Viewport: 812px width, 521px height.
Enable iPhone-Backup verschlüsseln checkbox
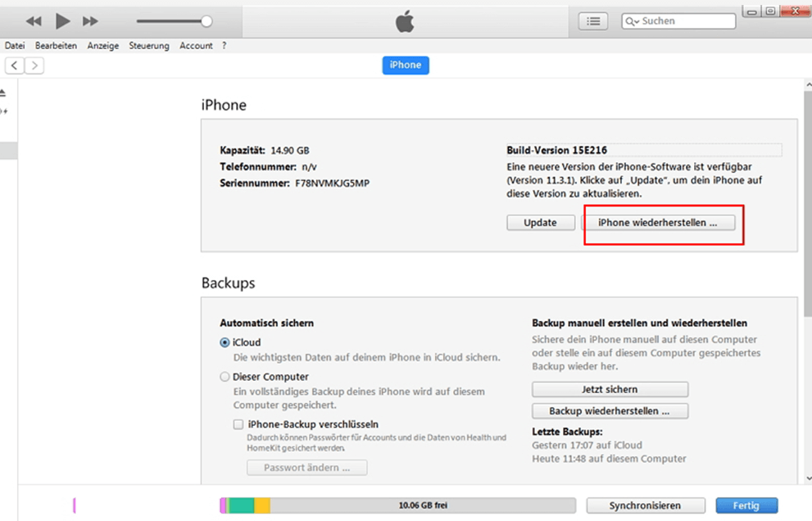[x=238, y=424]
